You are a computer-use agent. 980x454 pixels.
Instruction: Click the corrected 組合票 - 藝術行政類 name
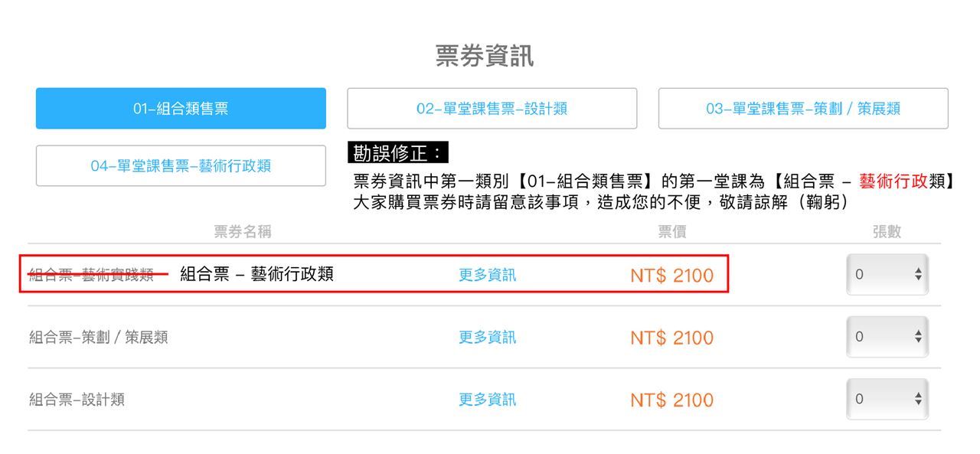tap(256, 274)
